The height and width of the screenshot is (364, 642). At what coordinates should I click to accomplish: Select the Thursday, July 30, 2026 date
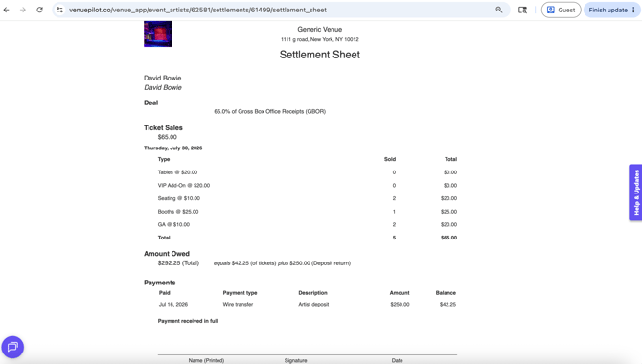[x=172, y=148]
